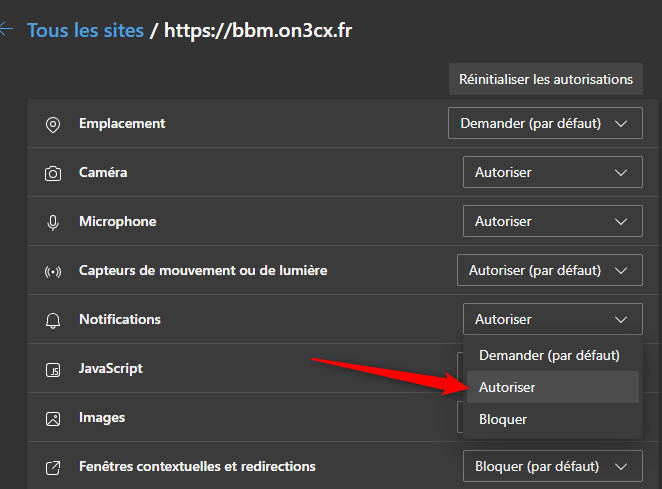Collapse the Notifications permission dropdown

(x=552, y=319)
